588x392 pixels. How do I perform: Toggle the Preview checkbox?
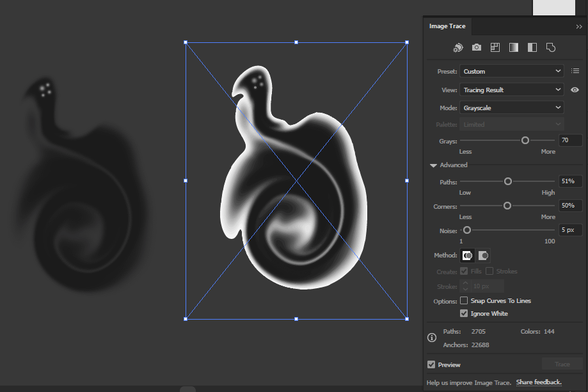tap(431, 364)
